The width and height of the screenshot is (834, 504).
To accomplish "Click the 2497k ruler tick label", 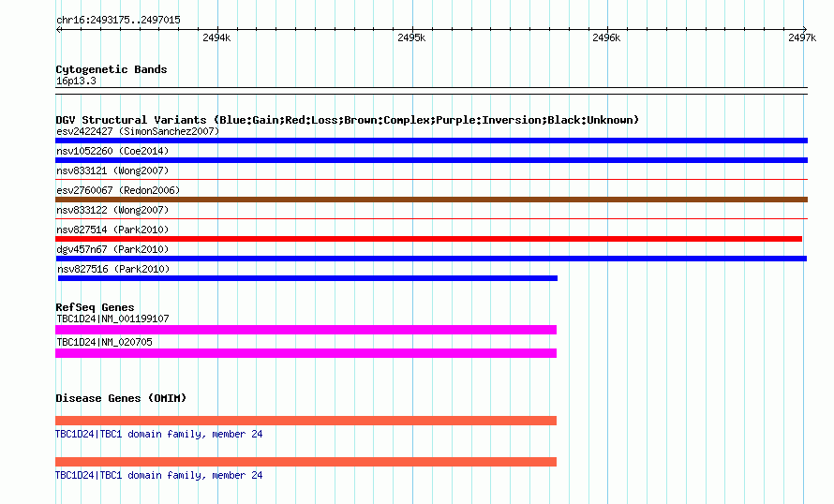I will pyautogui.click(x=802, y=37).
